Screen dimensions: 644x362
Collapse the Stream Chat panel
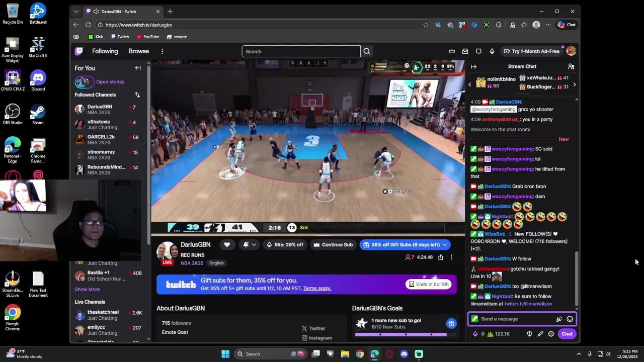[x=473, y=66]
